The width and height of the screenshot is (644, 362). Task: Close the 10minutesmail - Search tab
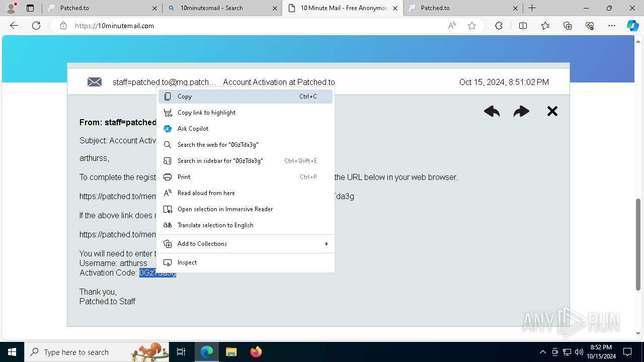(x=275, y=8)
